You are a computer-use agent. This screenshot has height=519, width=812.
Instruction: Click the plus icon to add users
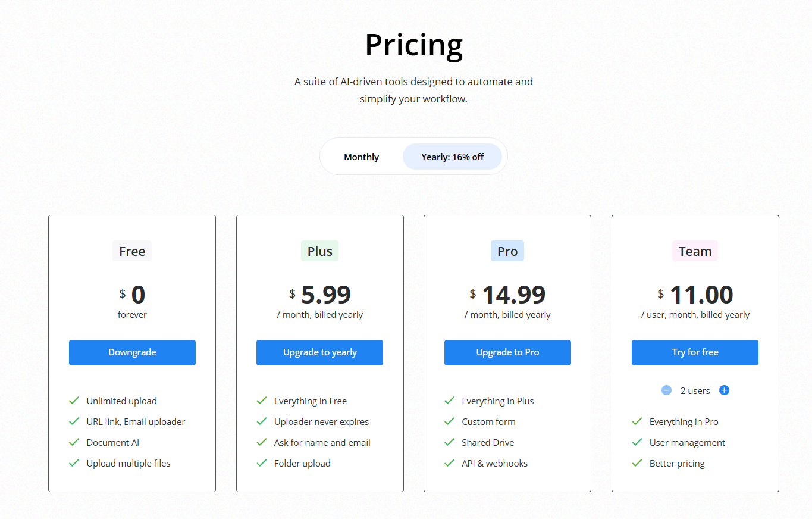click(x=724, y=390)
